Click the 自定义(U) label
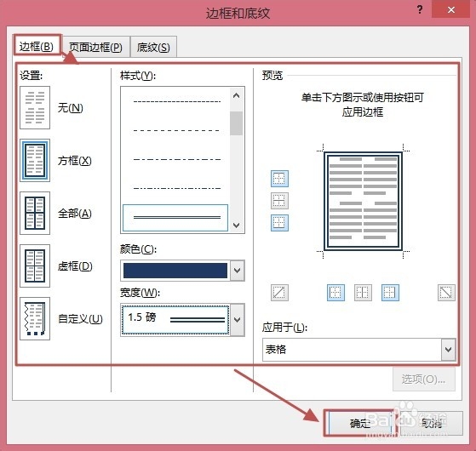The image size is (476, 451). point(80,319)
